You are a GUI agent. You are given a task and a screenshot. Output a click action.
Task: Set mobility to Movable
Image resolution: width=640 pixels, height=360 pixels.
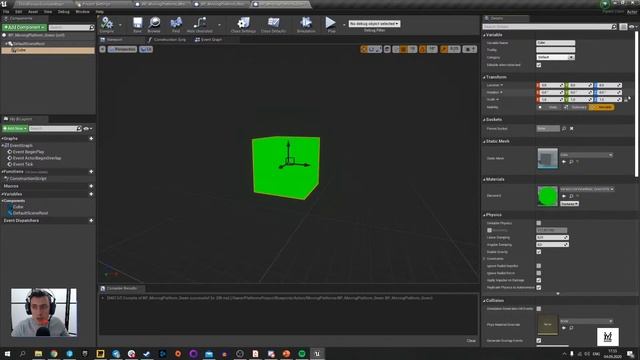pyautogui.click(x=602, y=107)
